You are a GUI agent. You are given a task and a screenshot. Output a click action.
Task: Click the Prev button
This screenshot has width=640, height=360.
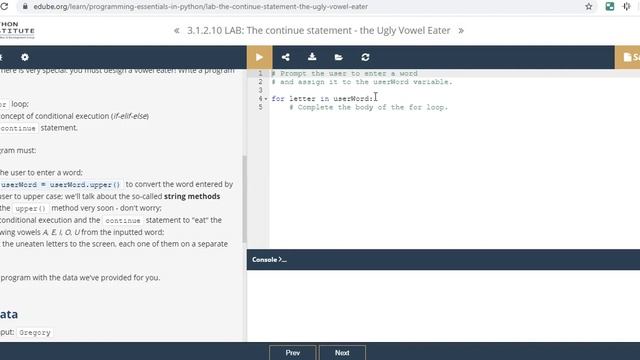[293, 353]
